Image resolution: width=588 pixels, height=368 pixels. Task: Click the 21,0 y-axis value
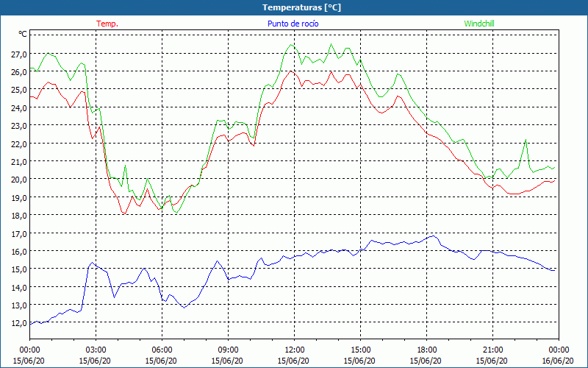(x=18, y=162)
